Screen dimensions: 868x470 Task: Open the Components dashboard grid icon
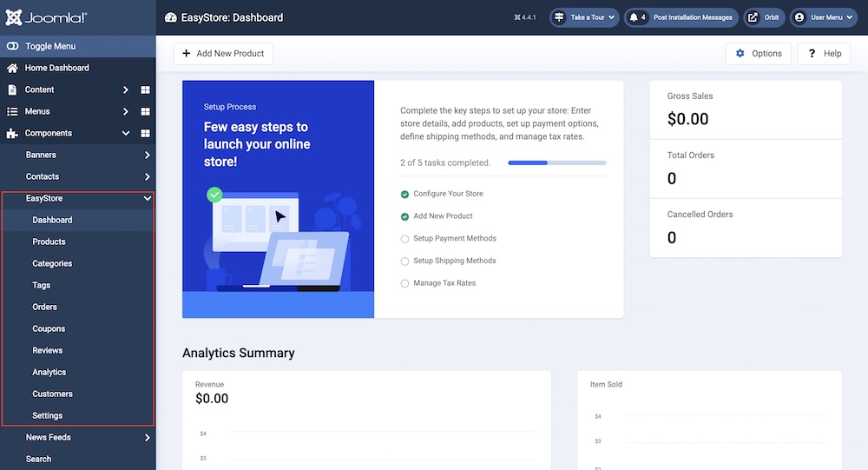tap(145, 133)
